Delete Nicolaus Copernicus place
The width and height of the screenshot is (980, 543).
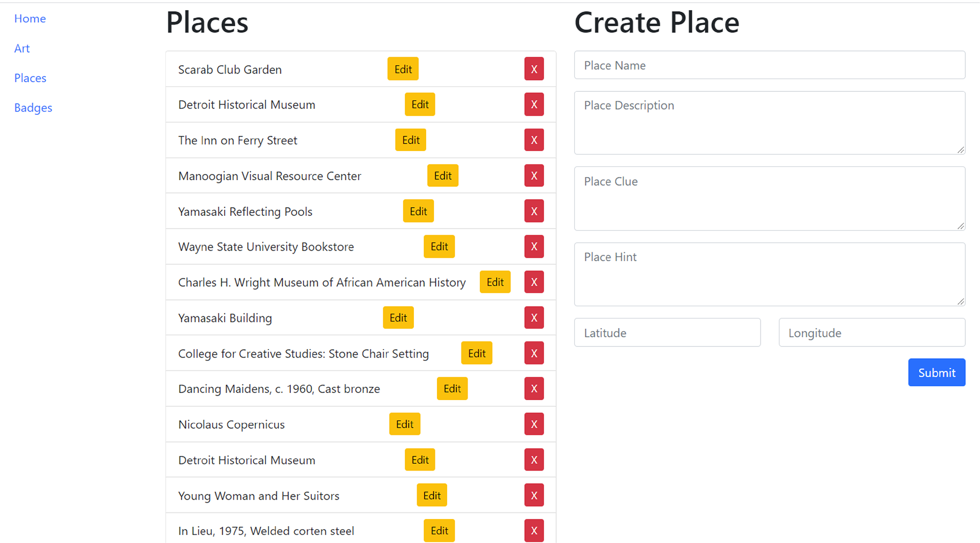coord(534,424)
